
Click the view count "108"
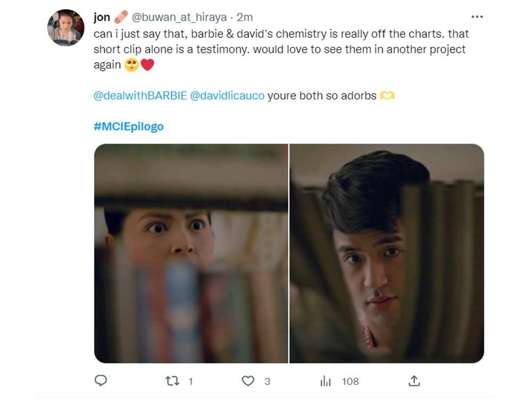[x=350, y=381]
